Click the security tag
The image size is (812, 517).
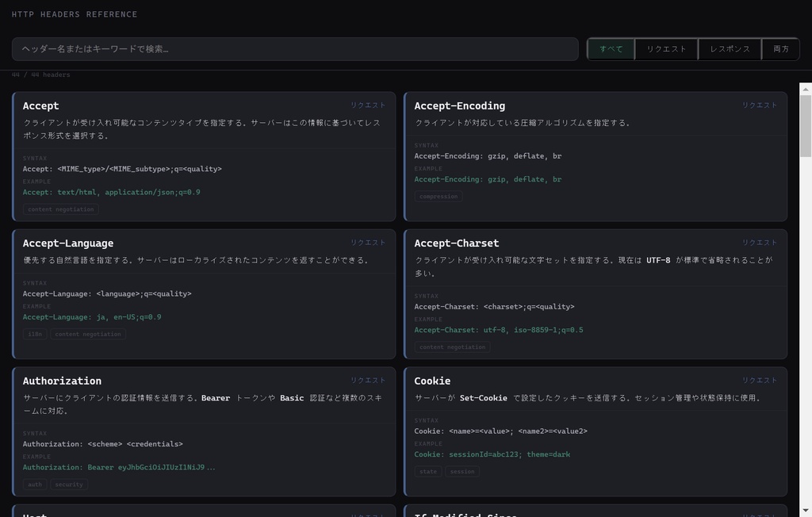point(69,484)
